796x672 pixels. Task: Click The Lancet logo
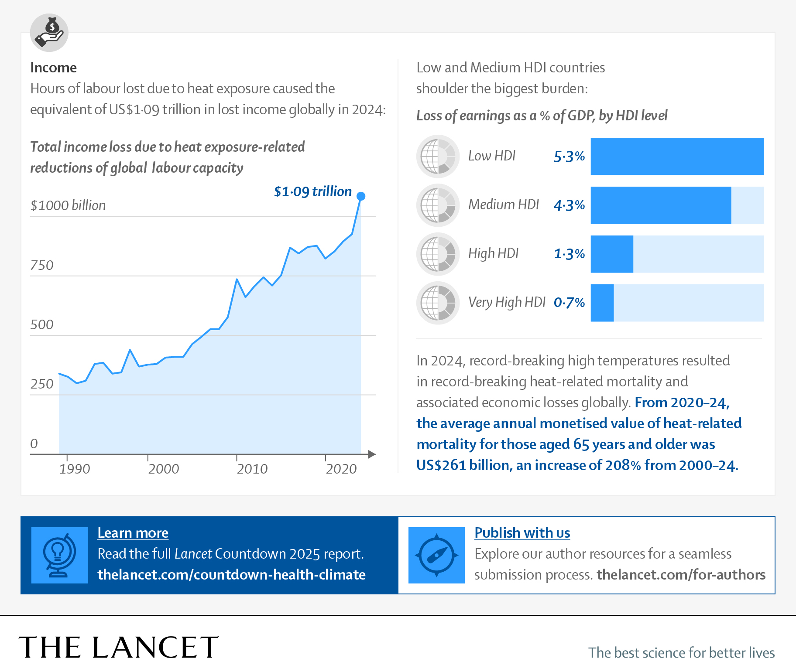[118, 647]
